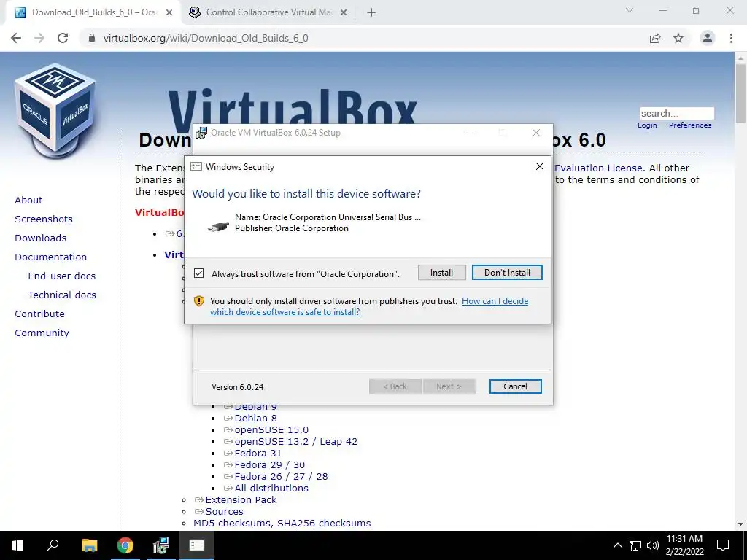Viewport: 747px width, 560px height.
Task: Click Chrome icon in taskbar
Action: coord(125,545)
